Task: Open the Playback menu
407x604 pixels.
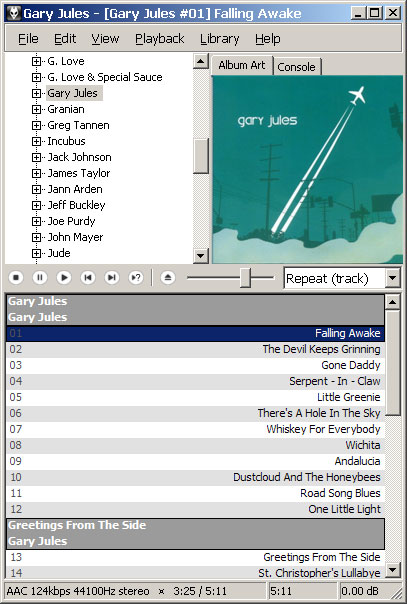Action: 159,39
